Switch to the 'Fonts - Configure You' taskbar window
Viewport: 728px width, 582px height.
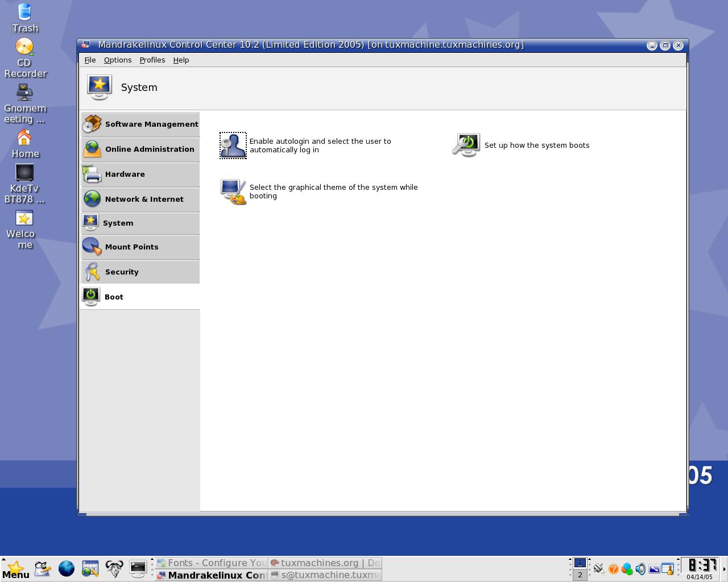(212, 563)
